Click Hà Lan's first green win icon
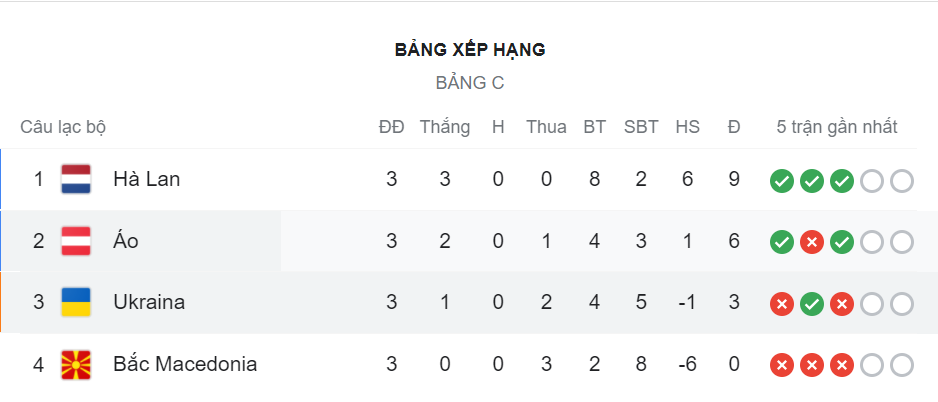The image size is (938, 402). click(782, 181)
